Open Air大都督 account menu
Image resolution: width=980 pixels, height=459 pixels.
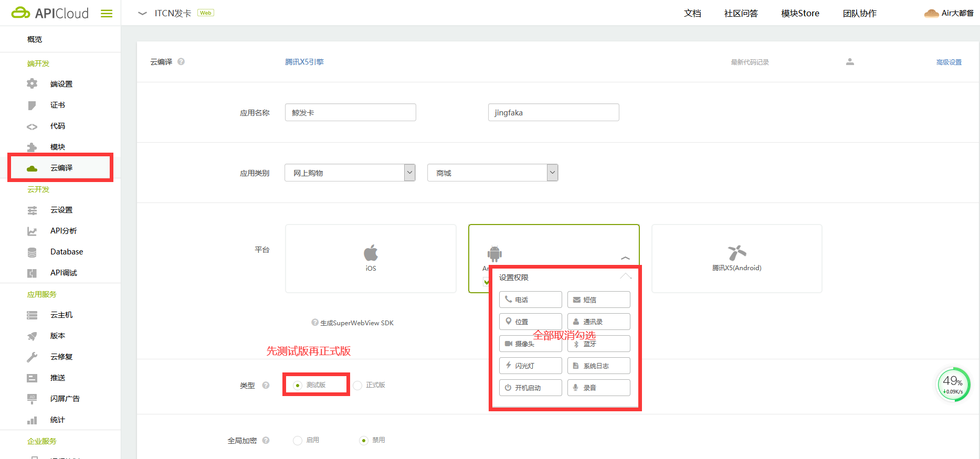(949, 13)
